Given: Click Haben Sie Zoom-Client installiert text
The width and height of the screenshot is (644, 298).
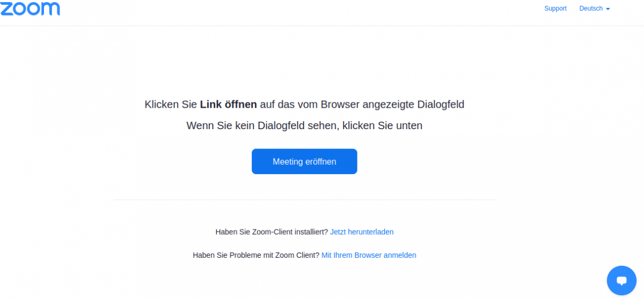Looking at the screenshot, I should [272, 232].
